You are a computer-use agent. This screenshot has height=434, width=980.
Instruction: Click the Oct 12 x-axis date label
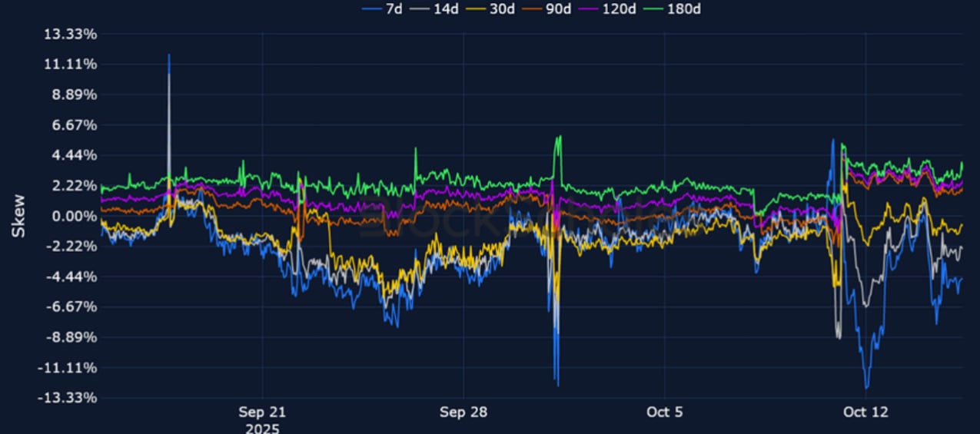coord(865,412)
